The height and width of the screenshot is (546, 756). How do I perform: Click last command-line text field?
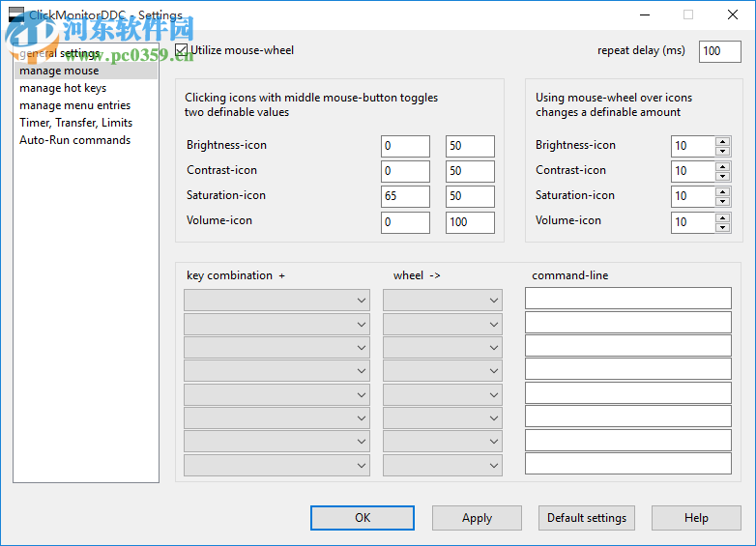pyautogui.click(x=628, y=463)
